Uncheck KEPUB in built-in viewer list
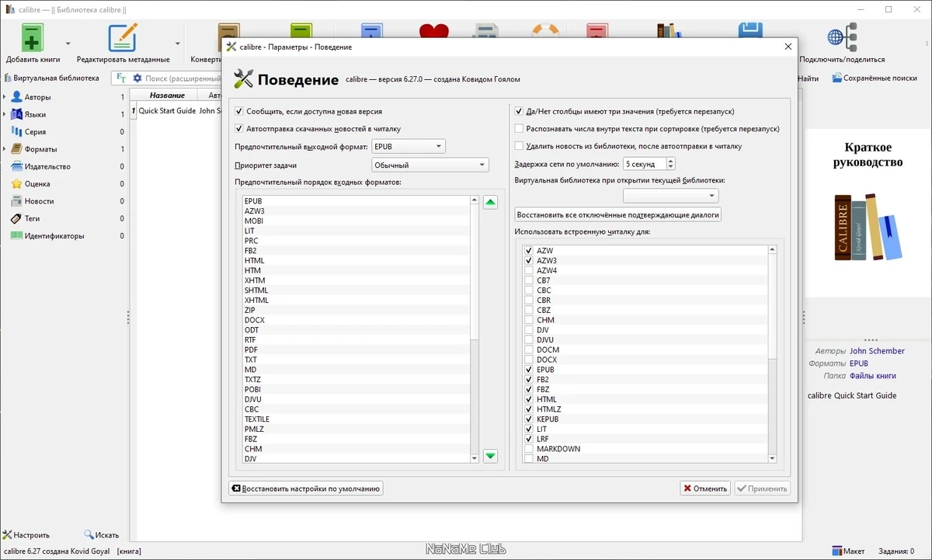The image size is (932, 560). (x=529, y=419)
